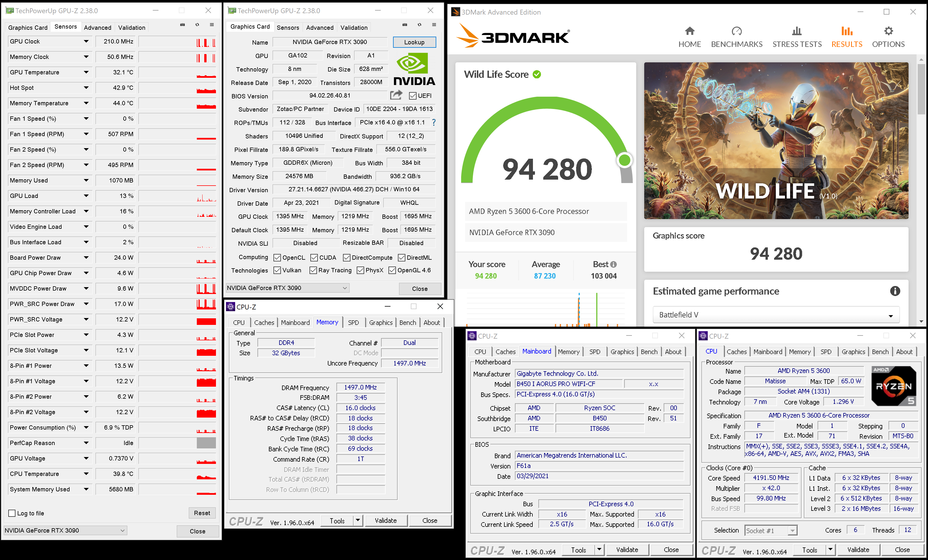Click GPU-Z Sensors window title bar icon

10,11
